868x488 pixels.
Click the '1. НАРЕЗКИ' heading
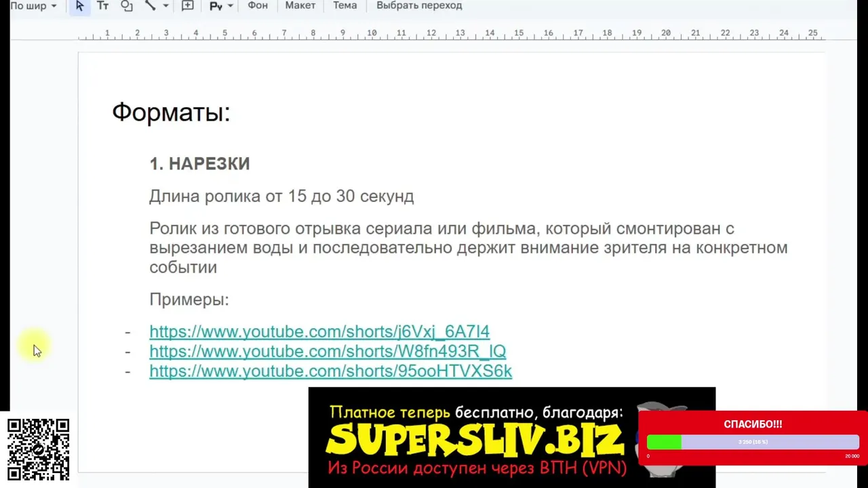click(x=199, y=163)
